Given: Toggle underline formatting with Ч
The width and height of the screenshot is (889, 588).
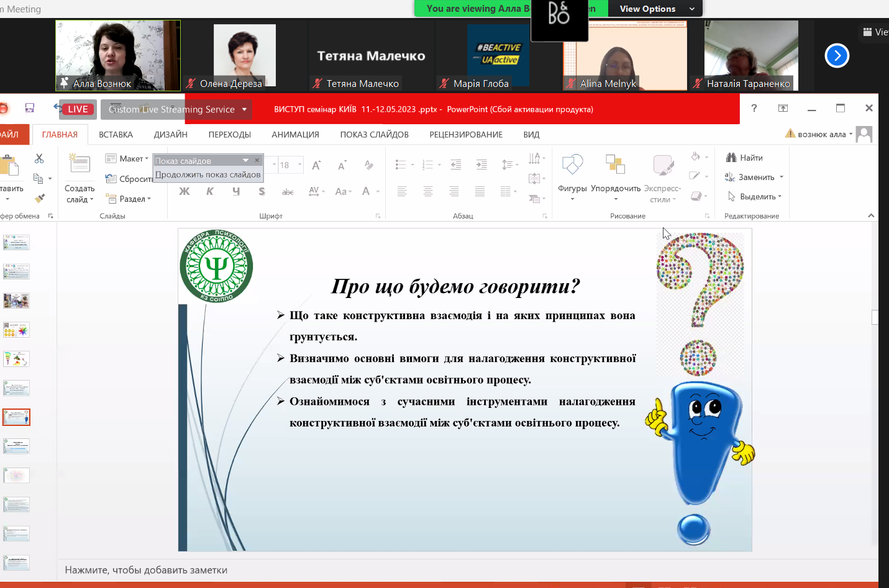Looking at the screenshot, I should click(236, 192).
